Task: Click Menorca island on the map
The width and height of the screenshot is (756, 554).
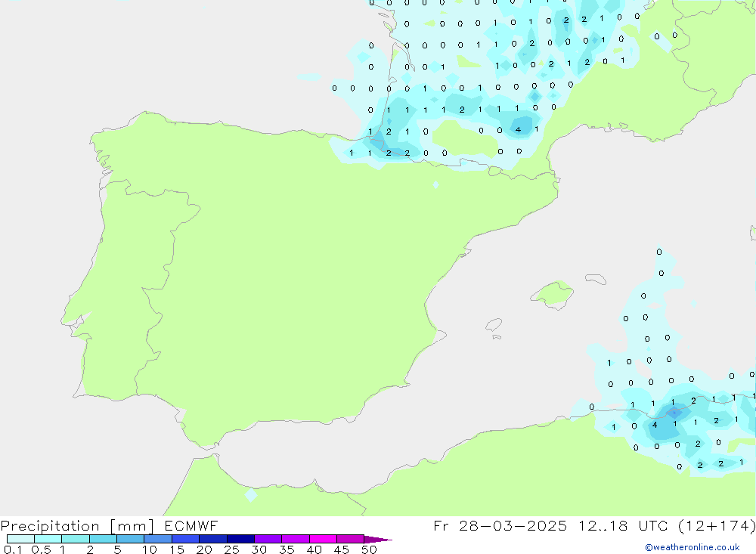Action: point(596,279)
